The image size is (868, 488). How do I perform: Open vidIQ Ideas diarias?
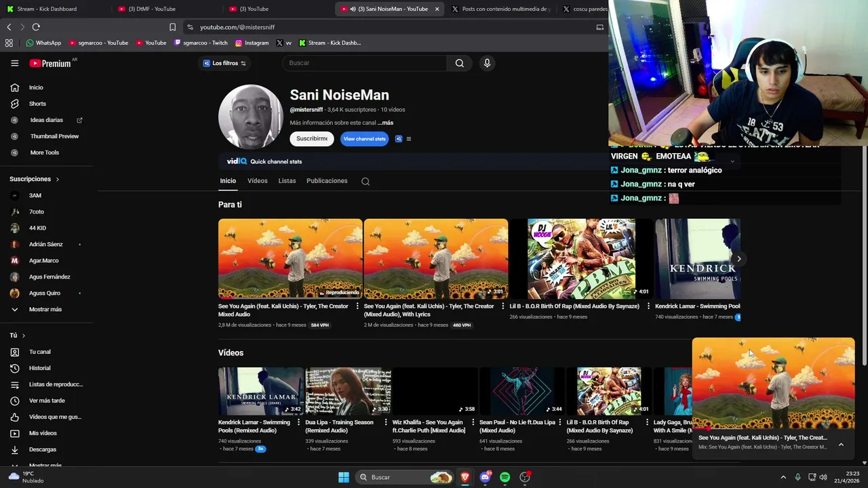[x=46, y=120]
